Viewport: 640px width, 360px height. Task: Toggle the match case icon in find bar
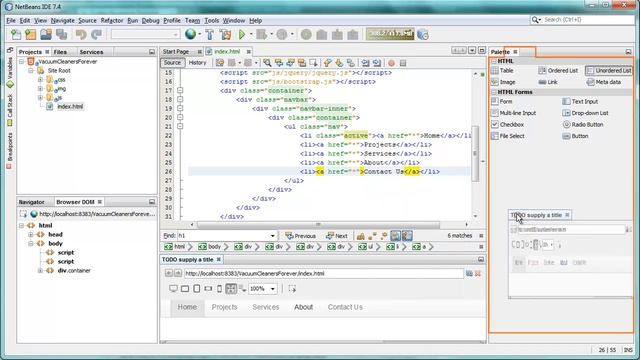click(361, 236)
